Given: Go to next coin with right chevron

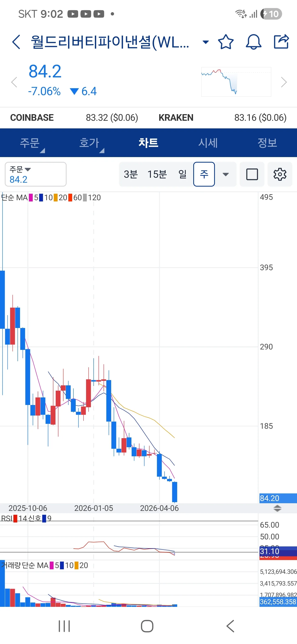Looking at the screenshot, I should tap(284, 82).
